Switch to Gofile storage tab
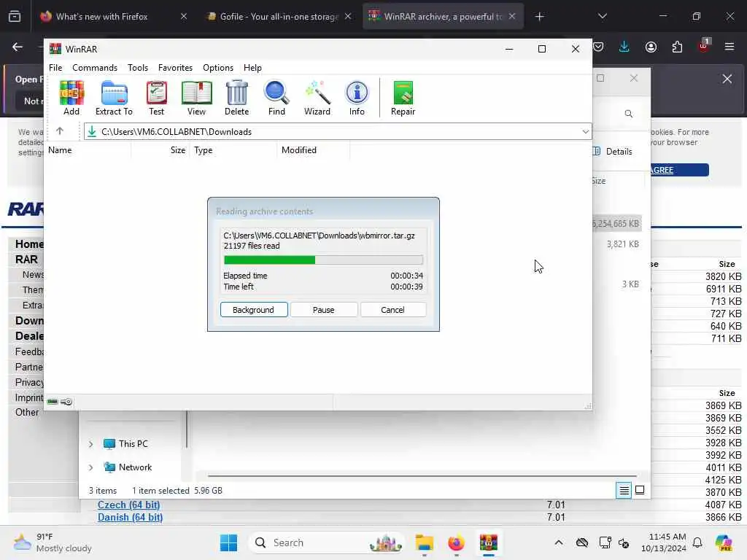This screenshot has height=560, width=747. coord(279,17)
